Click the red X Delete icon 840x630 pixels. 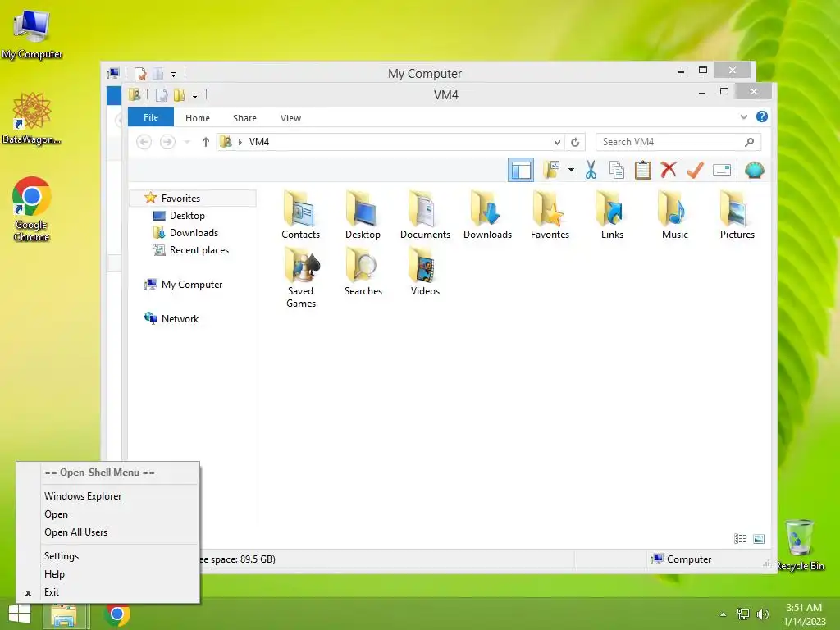[669, 170]
